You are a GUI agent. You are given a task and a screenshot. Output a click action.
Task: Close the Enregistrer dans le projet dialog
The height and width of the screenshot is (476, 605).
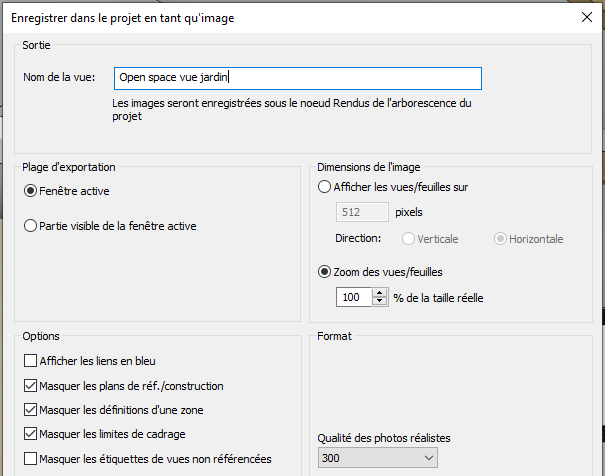coord(586,17)
